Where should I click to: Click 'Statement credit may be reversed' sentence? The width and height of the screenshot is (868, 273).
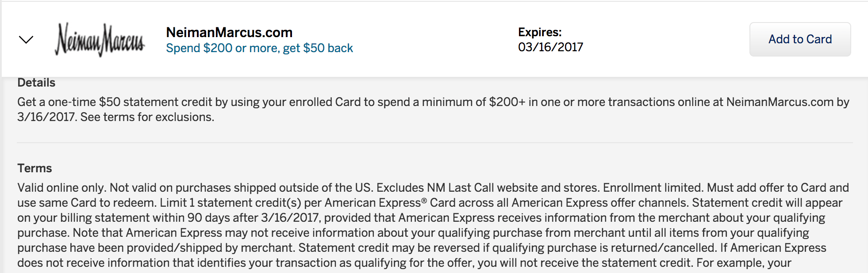pyautogui.click(x=389, y=248)
